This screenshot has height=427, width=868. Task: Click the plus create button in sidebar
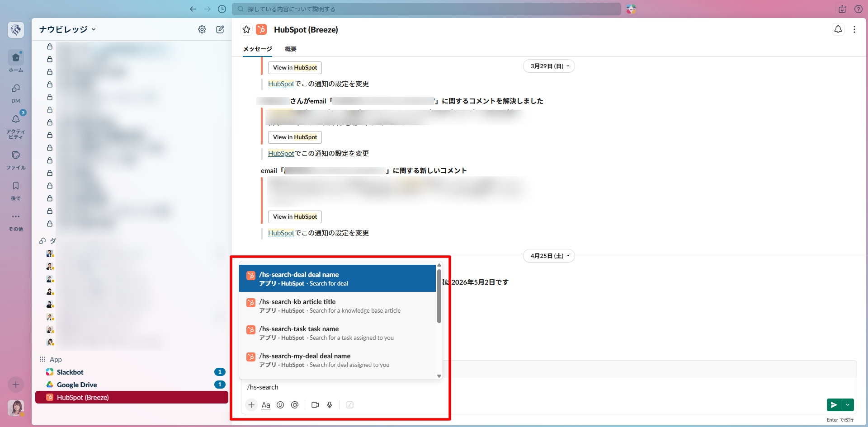point(16,385)
